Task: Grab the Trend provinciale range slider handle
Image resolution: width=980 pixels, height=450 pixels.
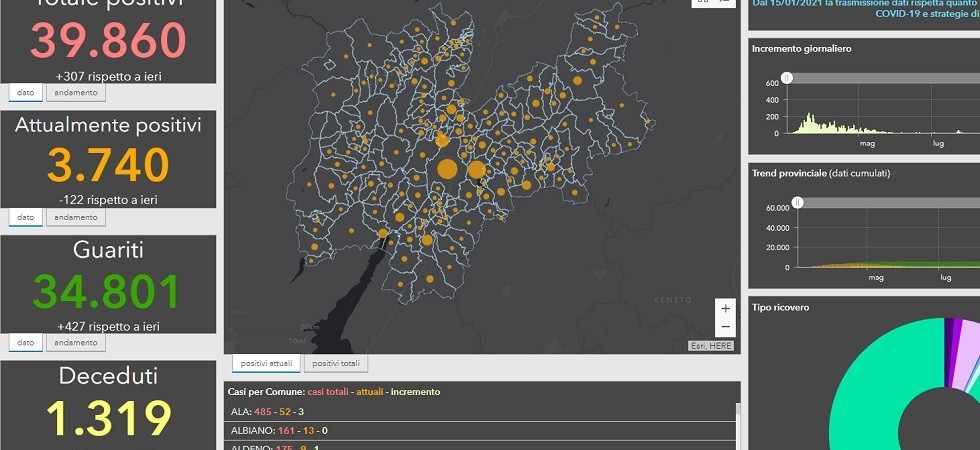Action: click(798, 202)
